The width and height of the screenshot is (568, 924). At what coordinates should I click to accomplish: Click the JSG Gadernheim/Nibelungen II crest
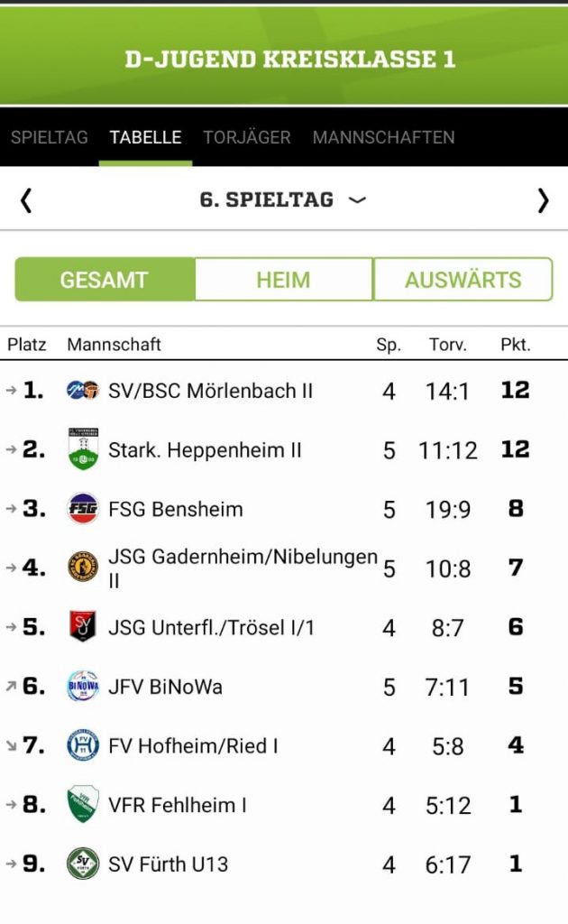[83, 568]
